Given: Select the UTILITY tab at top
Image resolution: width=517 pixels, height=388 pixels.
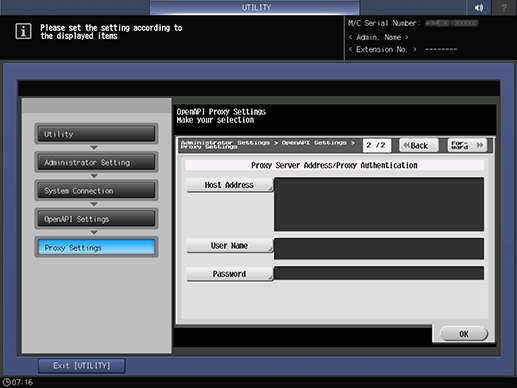Looking at the screenshot, I should (255, 7).
